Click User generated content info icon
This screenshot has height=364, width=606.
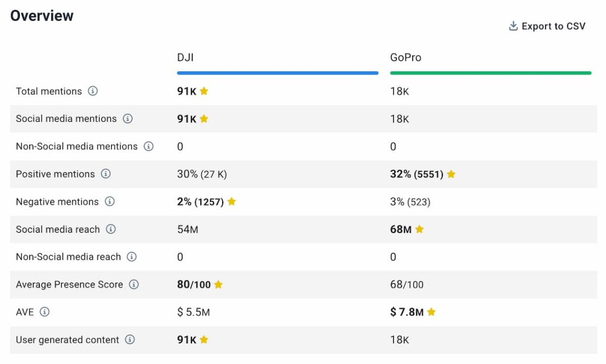pos(130,340)
